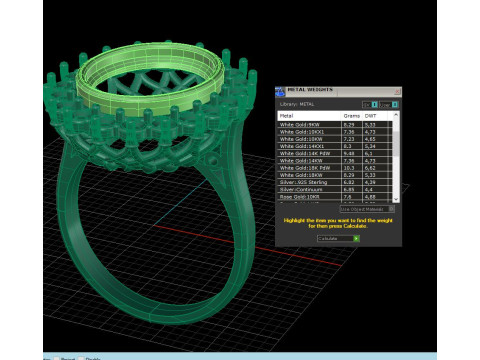Enable the Use Object Materials checkbox
The width and height of the screenshot is (480, 360).
point(391,209)
